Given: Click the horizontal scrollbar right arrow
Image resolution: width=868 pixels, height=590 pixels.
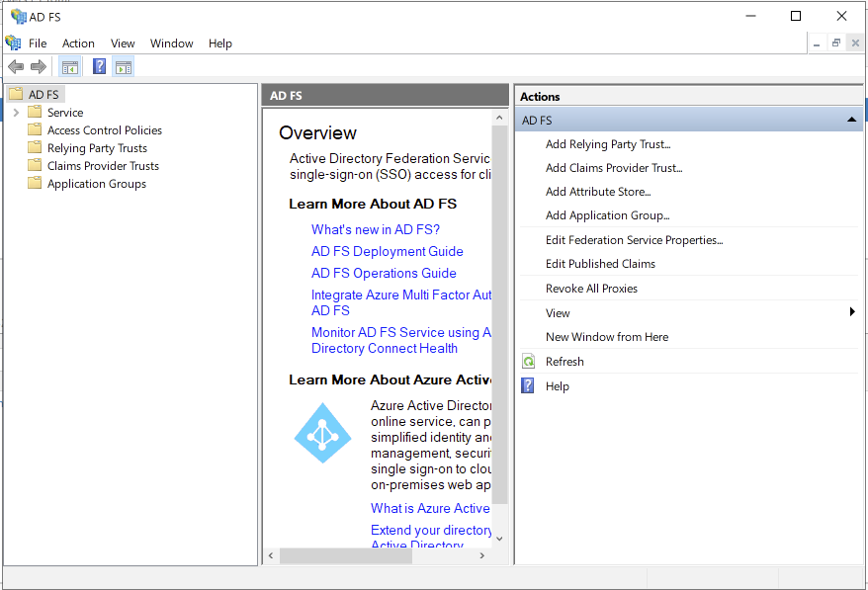Looking at the screenshot, I should 481,556.
